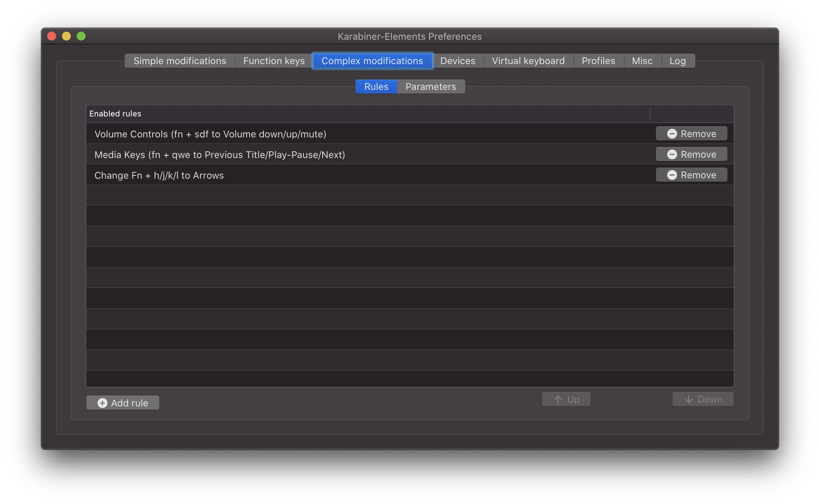Switch to the Simple modifications tab
Image resolution: width=820 pixels, height=504 pixels.
[x=180, y=61]
